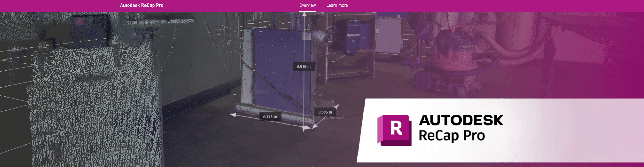Select the 0.910 m height measurement label
The width and height of the screenshot is (644, 167).
(304, 67)
